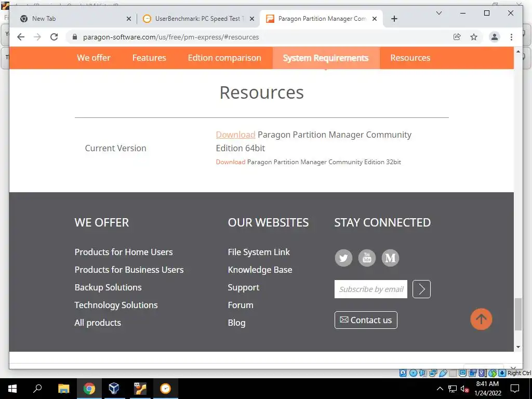Open Windows Start menu

click(x=12, y=389)
